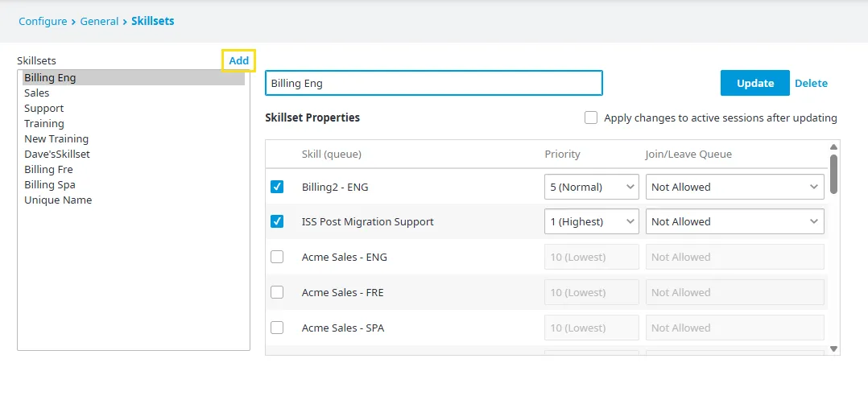Click the Delete link

point(811,83)
